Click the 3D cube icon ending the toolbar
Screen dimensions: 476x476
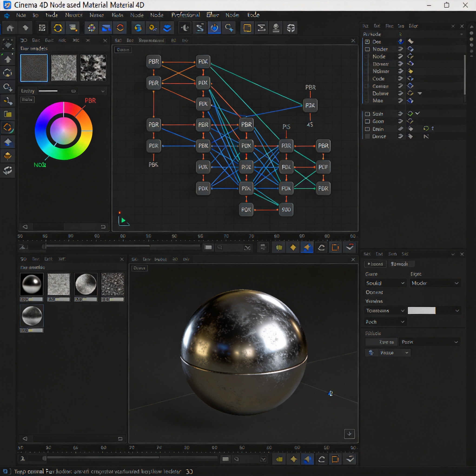tap(291, 28)
